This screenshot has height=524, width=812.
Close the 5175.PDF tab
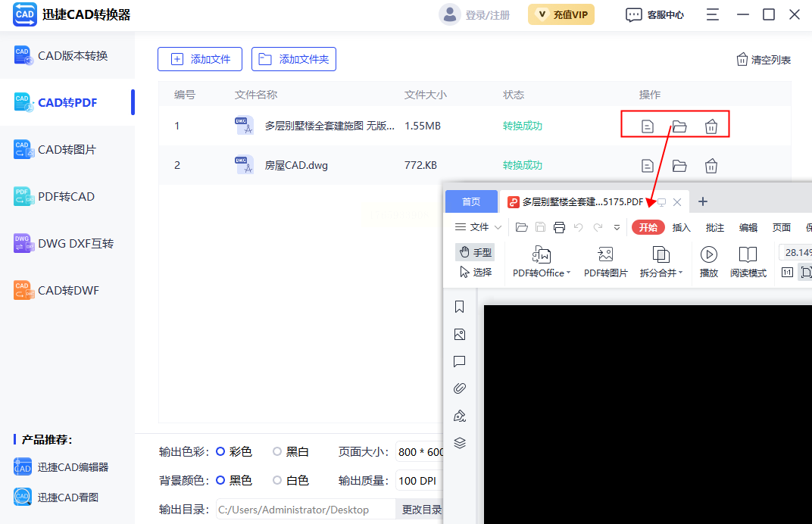pos(677,202)
